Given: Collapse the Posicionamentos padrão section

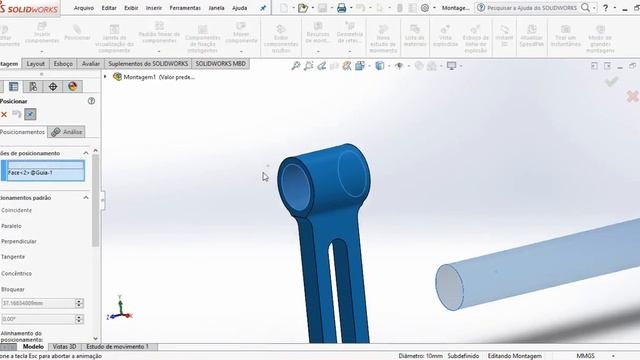Looking at the screenshot, I should (x=86, y=198).
